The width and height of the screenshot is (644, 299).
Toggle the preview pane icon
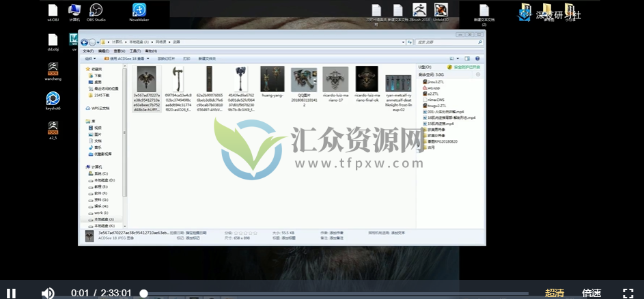467,59
